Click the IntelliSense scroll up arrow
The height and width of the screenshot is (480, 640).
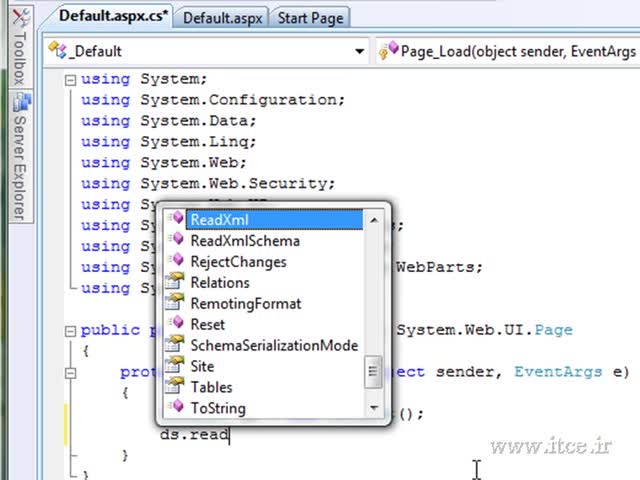click(373, 220)
